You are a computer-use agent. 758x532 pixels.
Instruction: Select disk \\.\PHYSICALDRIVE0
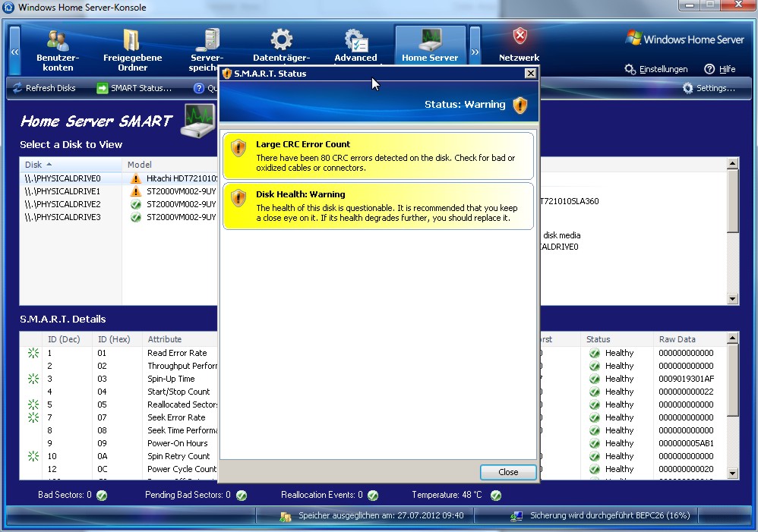[x=63, y=178]
